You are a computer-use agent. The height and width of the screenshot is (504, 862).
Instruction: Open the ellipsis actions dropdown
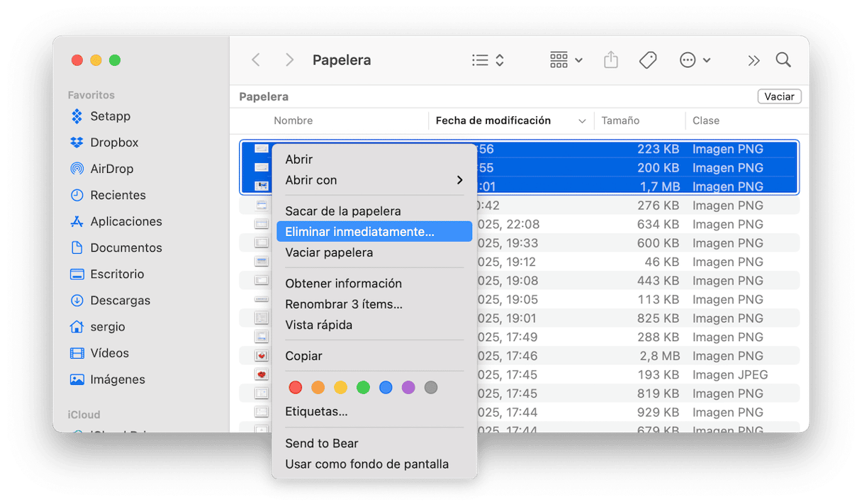(694, 60)
